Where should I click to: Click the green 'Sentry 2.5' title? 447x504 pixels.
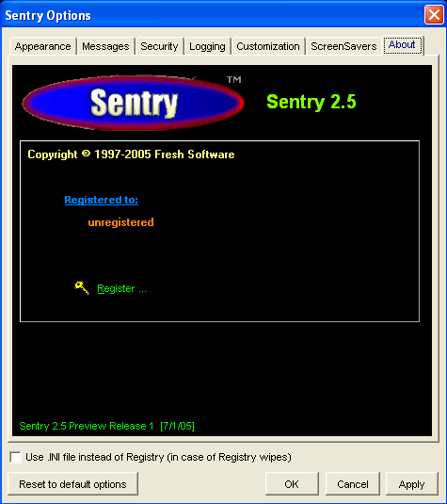[311, 103]
